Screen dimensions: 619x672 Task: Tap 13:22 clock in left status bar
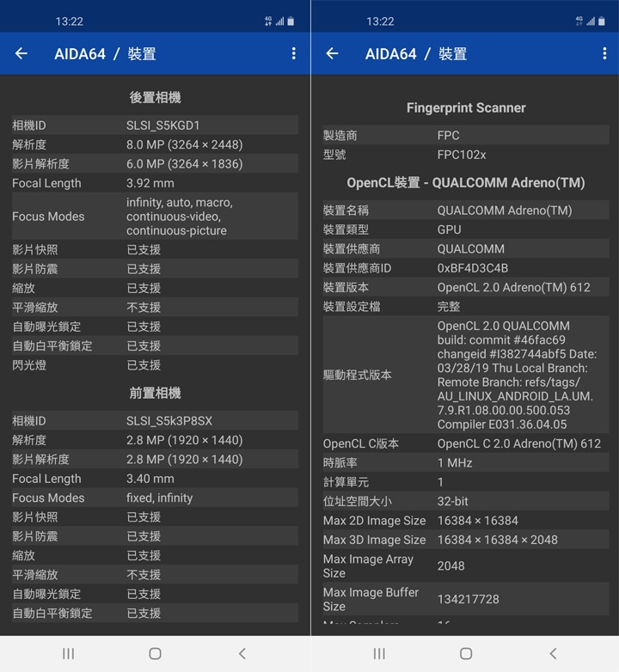pyautogui.click(x=69, y=21)
